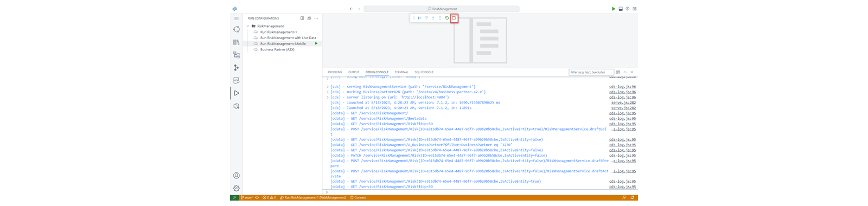Open the Source Control view
868x206 pixels.
pos(236,68)
